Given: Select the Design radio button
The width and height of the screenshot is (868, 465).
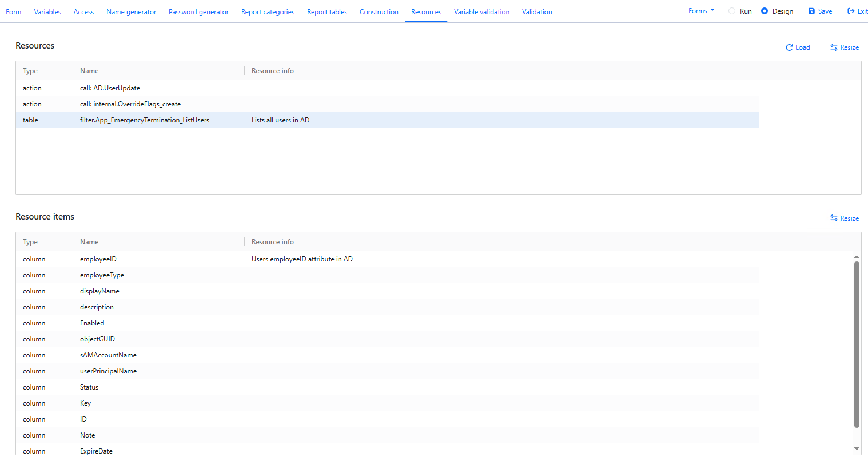Looking at the screenshot, I should pyautogui.click(x=765, y=11).
